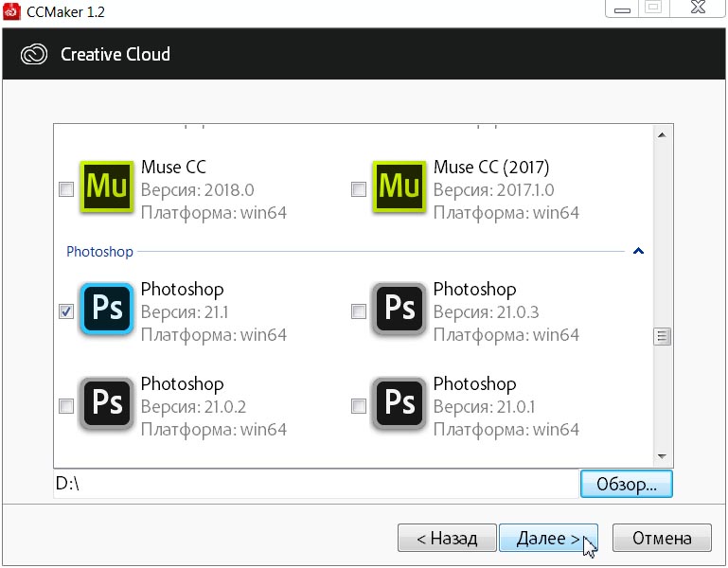Click the Photoshop 21.0.1 icon
728x568 pixels.
pos(400,404)
